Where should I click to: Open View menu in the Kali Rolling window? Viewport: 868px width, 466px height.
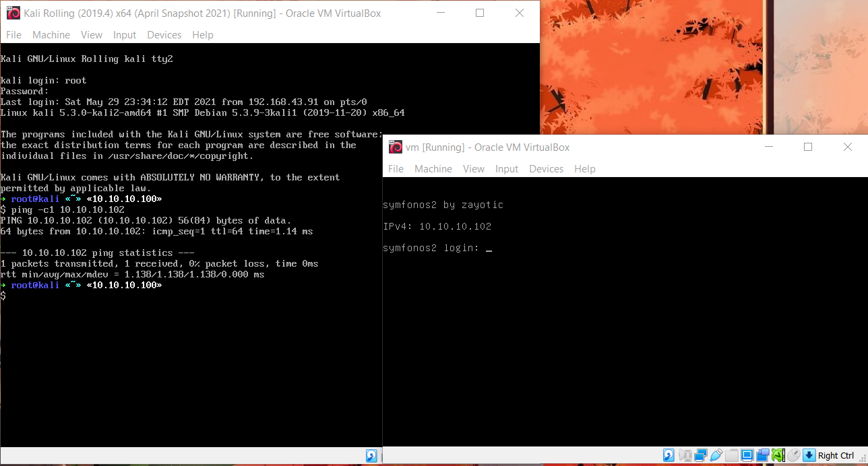click(92, 35)
